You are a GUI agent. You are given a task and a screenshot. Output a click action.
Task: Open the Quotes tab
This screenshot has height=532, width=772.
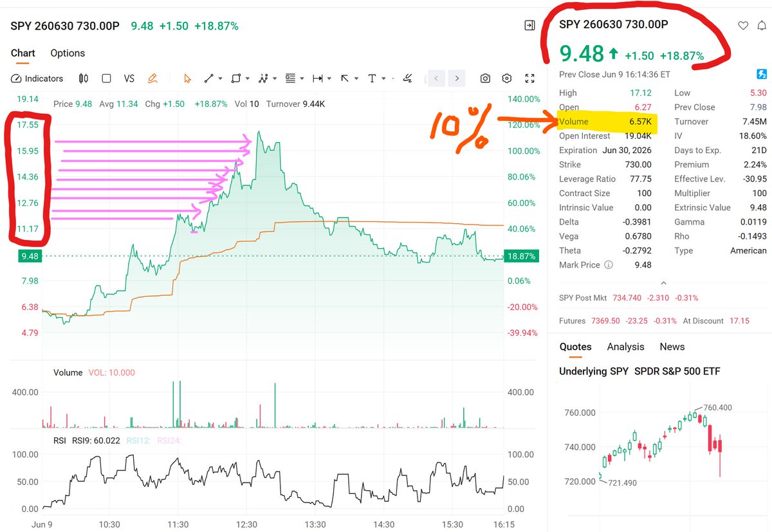point(575,347)
